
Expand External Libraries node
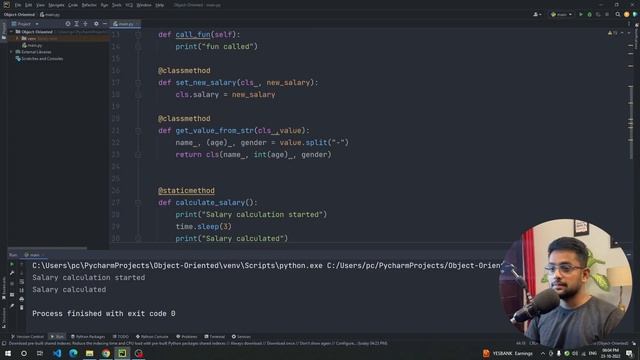pos(11,52)
